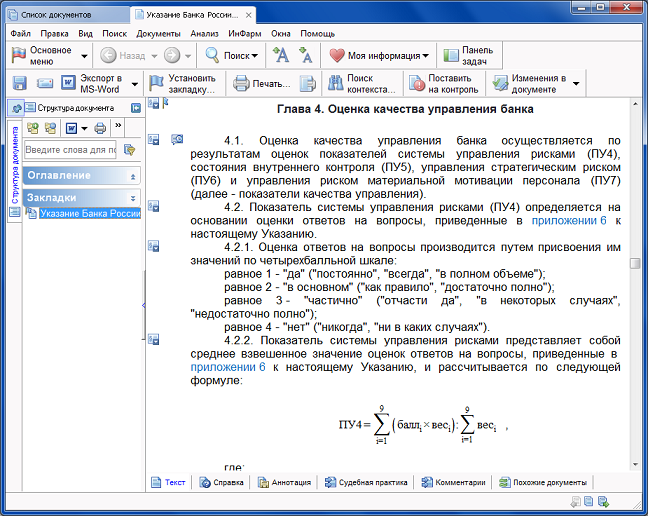Switch to Судебная практика tab
Image resolution: width=648 pixels, height=516 pixels.
click(x=371, y=482)
